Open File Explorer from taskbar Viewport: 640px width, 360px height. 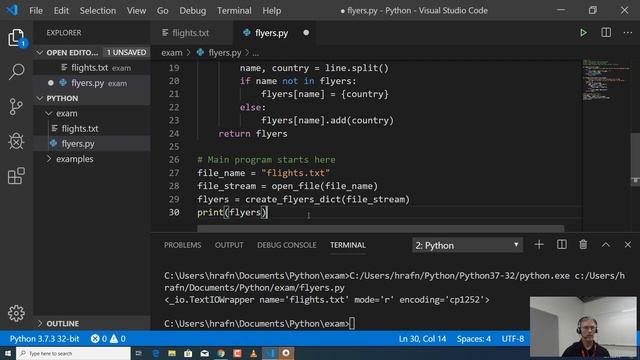tap(172, 353)
